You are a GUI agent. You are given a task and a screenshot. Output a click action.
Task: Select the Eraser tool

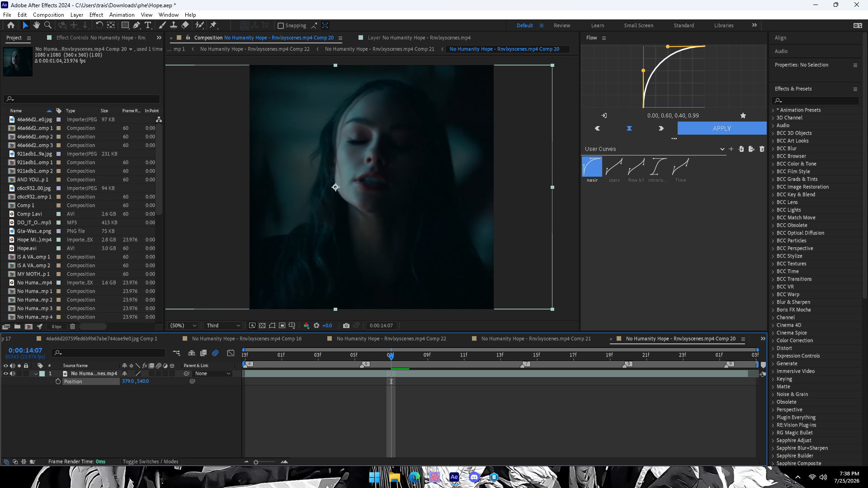coord(185,25)
